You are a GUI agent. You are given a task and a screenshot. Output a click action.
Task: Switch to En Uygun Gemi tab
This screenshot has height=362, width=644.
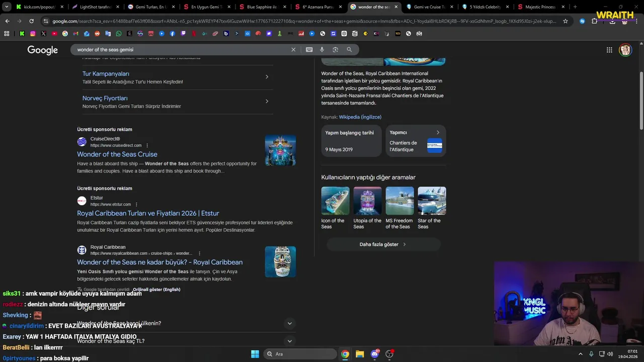pos(207,7)
